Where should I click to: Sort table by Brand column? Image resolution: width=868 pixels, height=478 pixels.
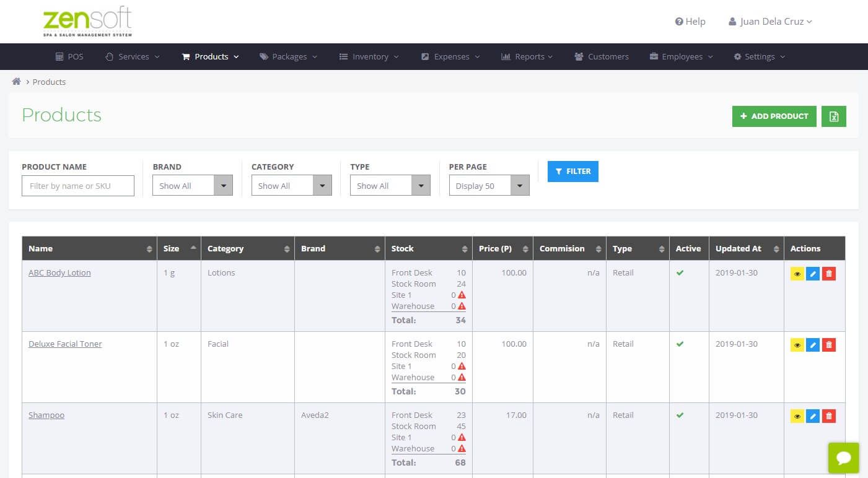point(340,248)
